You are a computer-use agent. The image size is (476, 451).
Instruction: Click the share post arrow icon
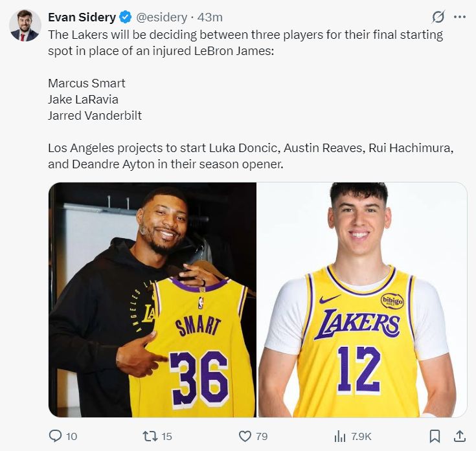459,436
